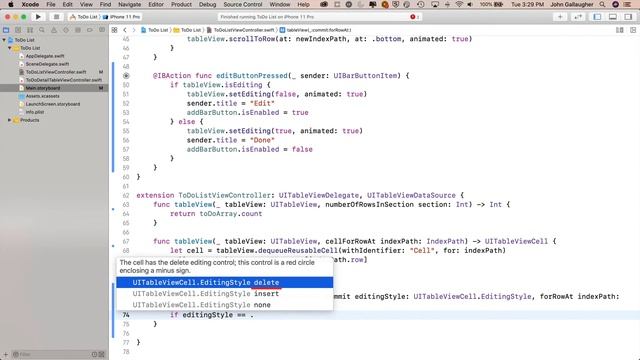Image resolution: width=640 pixels, height=360 pixels.
Task: Select Main.storyboard in navigator
Action: (x=42, y=88)
